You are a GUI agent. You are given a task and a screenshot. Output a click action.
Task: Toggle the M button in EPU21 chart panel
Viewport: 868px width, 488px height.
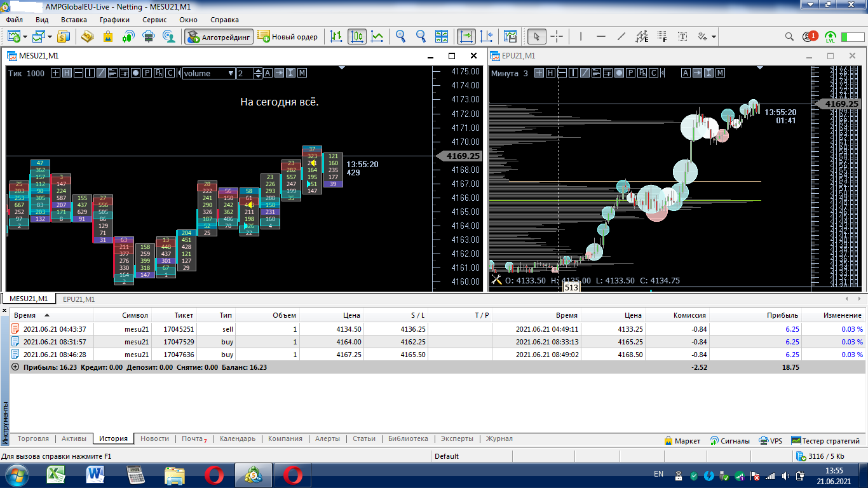(720, 73)
